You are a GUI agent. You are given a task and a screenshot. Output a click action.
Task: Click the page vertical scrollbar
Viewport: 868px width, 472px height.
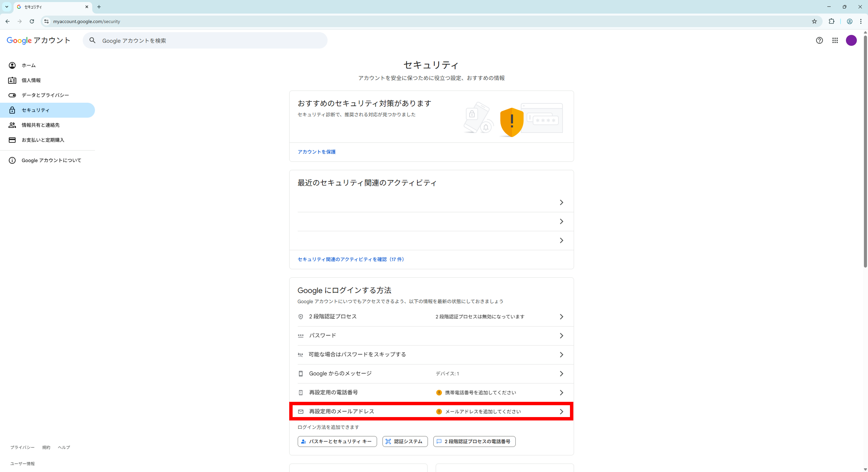pyautogui.click(x=865, y=151)
